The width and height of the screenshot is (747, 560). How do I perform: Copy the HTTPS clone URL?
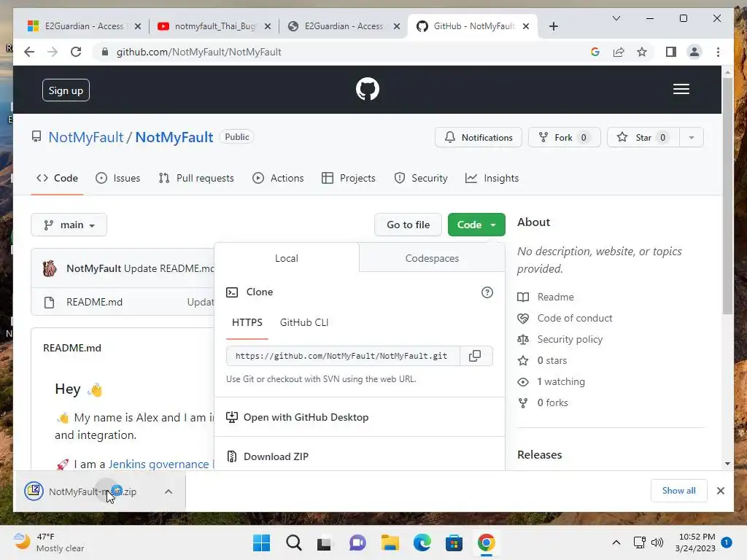[x=475, y=356]
